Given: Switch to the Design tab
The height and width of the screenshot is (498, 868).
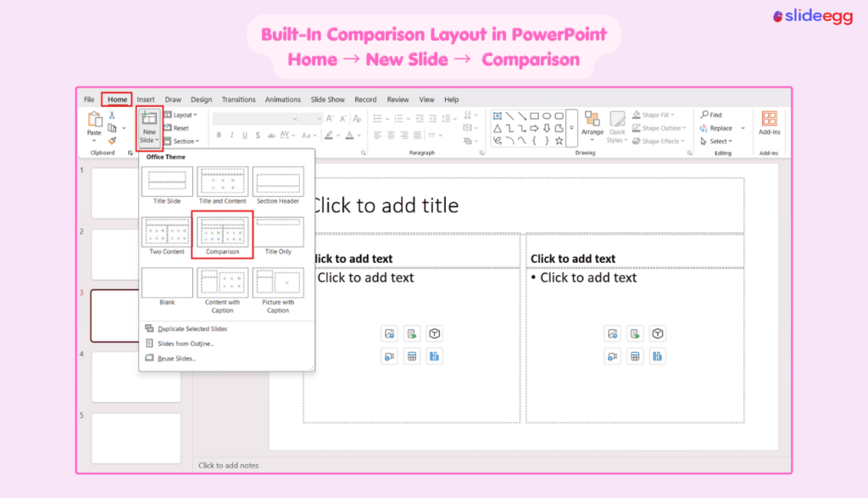Looking at the screenshot, I should (x=202, y=100).
